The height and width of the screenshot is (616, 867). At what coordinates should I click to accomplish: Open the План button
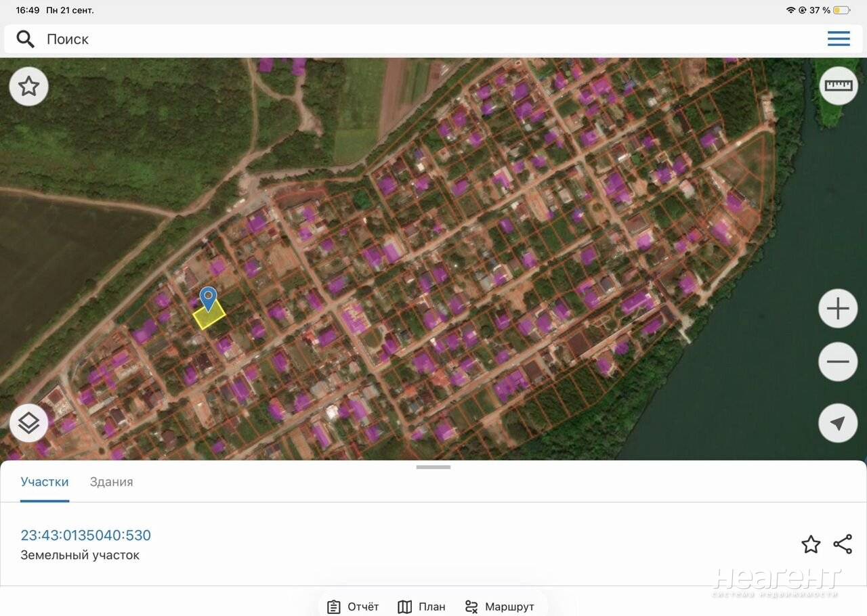tap(421, 607)
